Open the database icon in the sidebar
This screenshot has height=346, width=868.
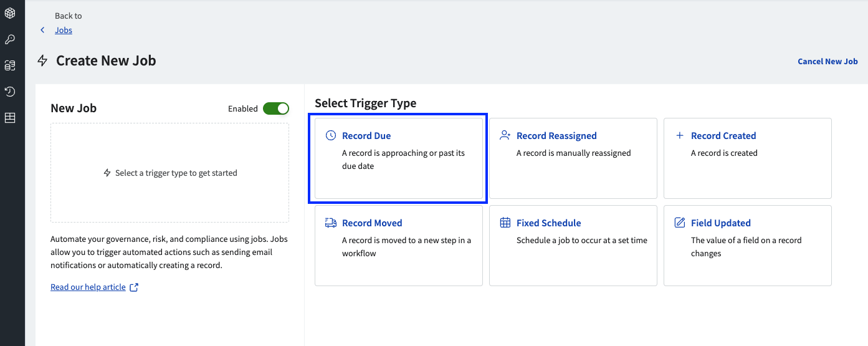coord(10,65)
